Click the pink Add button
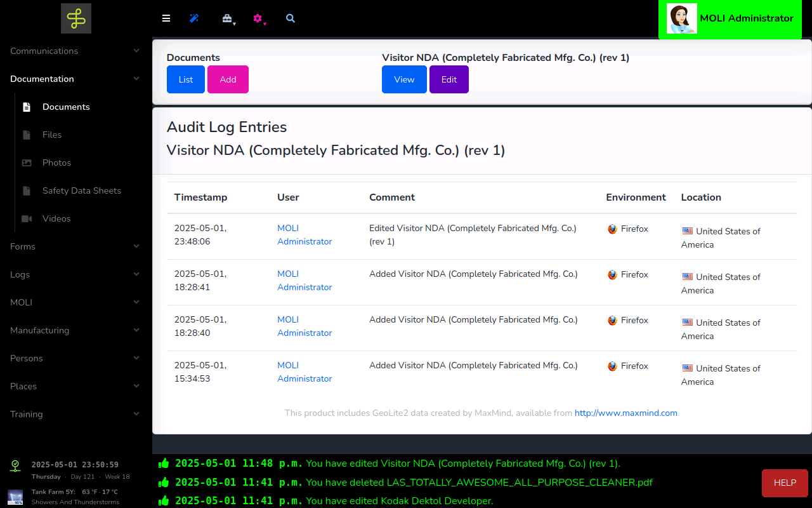812x508 pixels. tap(228, 79)
